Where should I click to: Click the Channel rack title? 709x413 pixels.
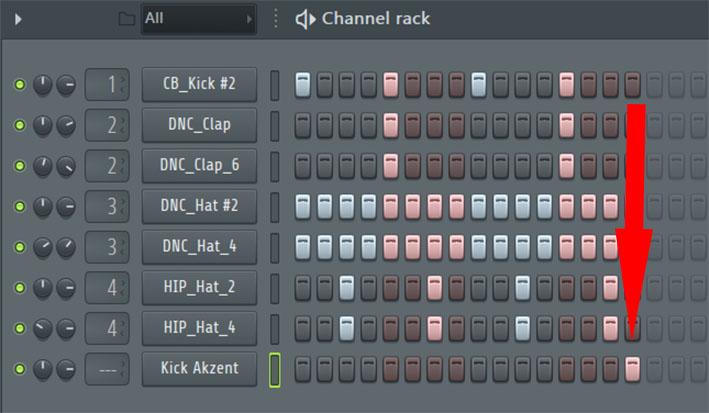click(376, 19)
